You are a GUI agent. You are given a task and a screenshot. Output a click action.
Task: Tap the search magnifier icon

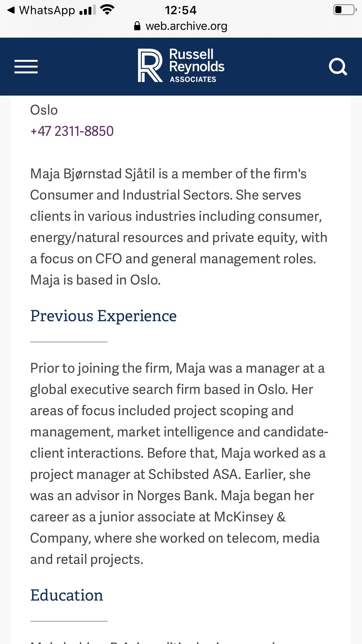[338, 67]
